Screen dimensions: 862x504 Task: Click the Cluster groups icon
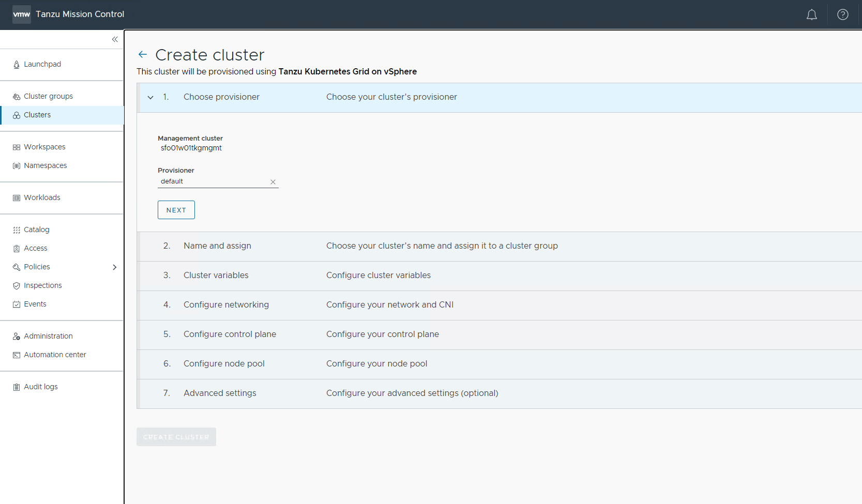pyautogui.click(x=17, y=97)
